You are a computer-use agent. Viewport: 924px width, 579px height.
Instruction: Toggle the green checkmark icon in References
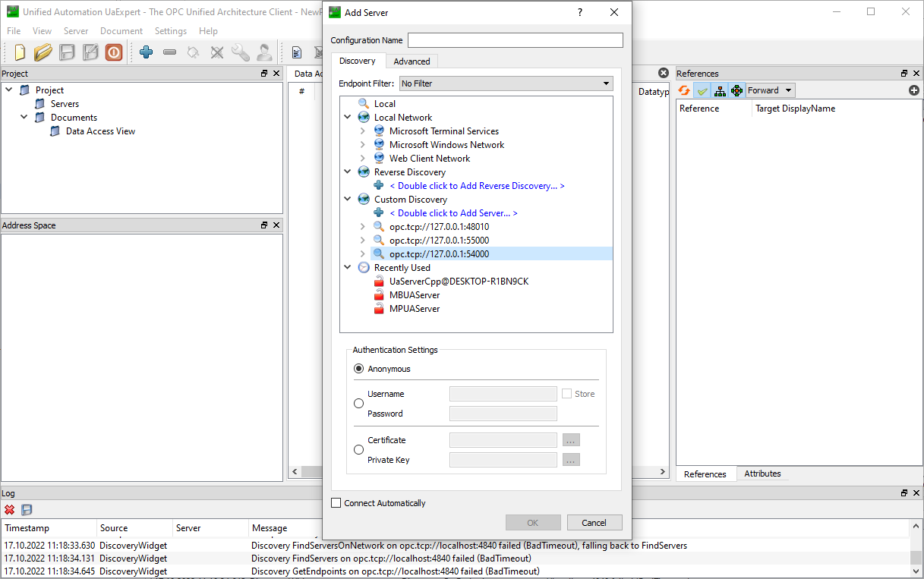(702, 90)
